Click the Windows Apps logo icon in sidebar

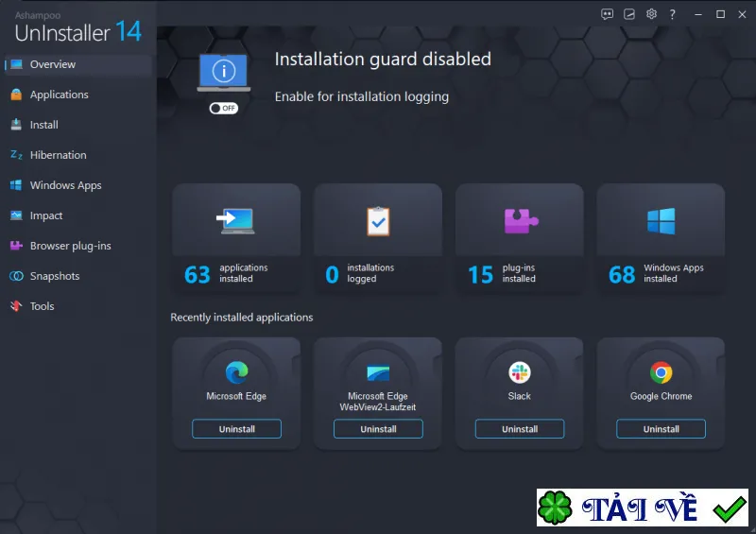16,185
